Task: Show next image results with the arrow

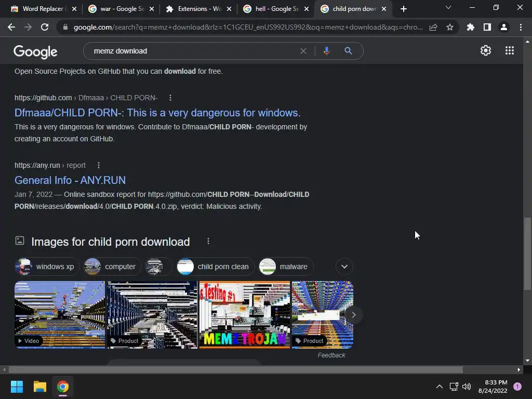Action: (x=353, y=315)
